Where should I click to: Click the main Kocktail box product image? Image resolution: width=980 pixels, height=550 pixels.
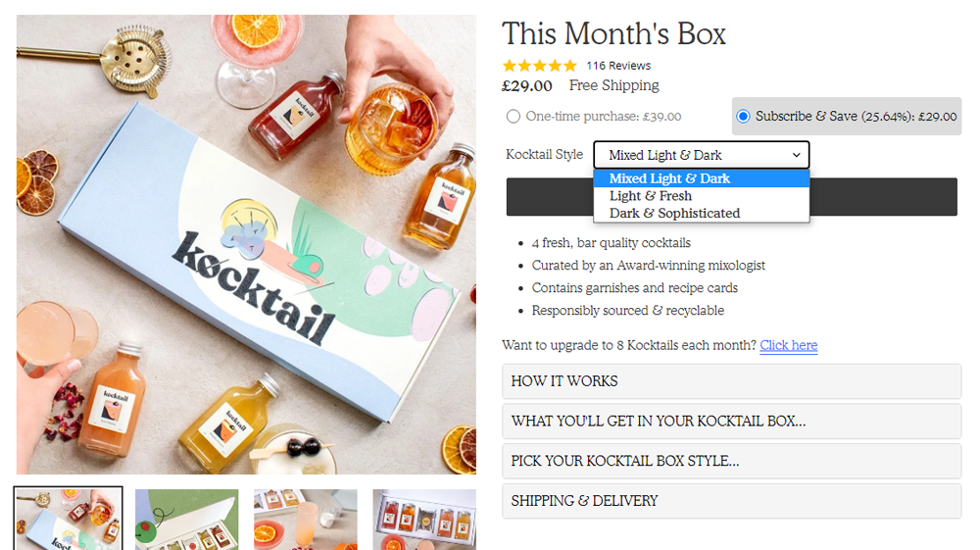[246, 244]
